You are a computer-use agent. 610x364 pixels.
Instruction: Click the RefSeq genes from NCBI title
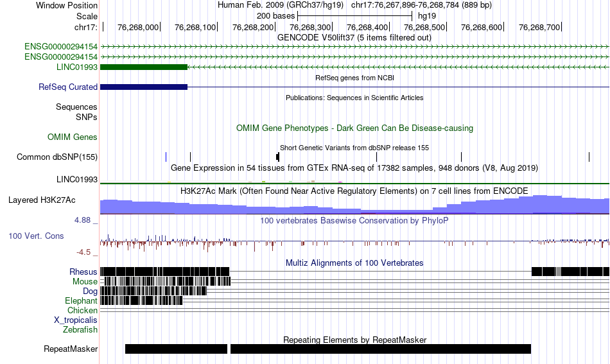(x=354, y=78)
